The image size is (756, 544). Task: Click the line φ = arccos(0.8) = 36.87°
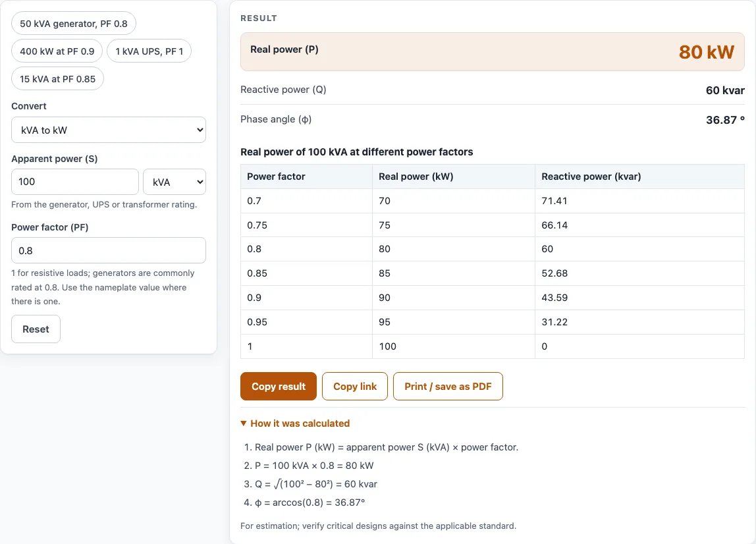310,503
